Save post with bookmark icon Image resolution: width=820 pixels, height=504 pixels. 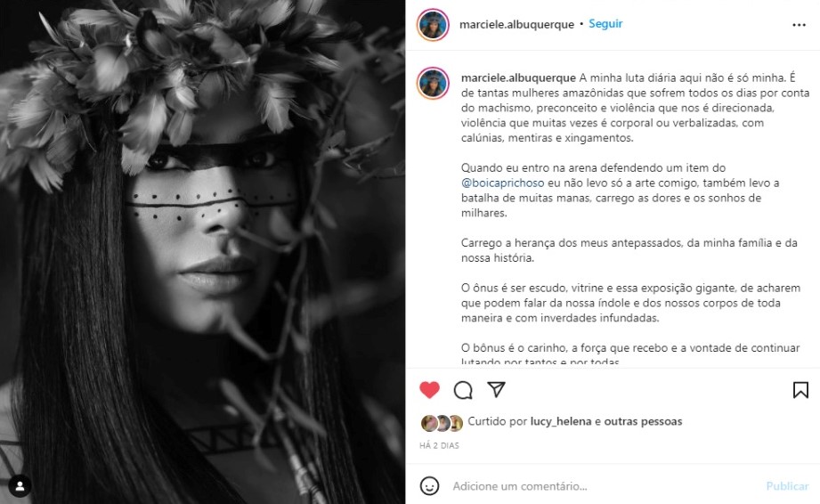tap(800, 390)
